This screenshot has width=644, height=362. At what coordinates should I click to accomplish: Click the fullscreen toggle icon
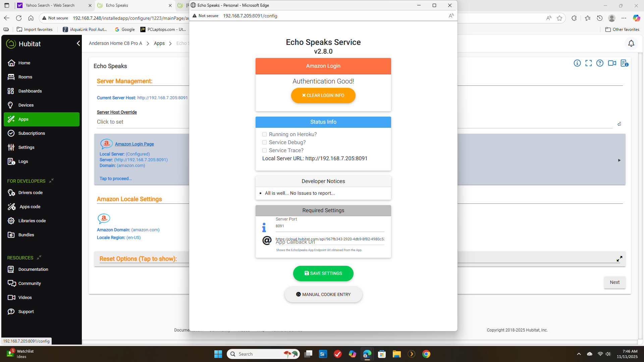(588, 63)
